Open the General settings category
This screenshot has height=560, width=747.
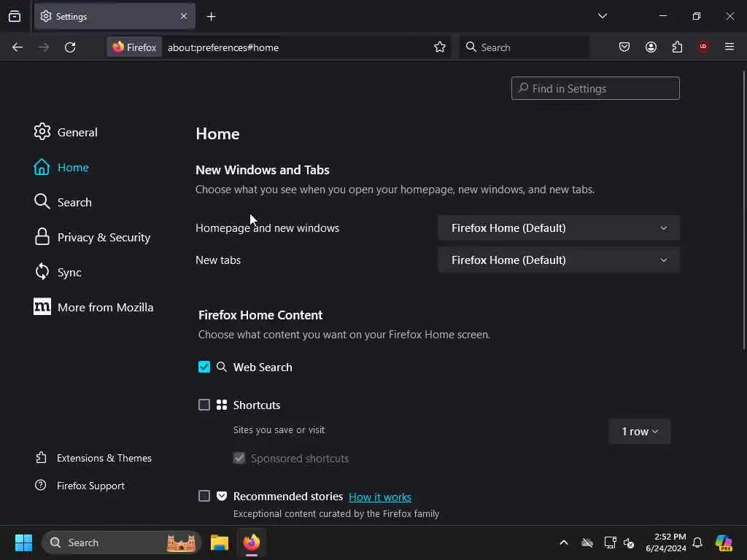(x=66, y=132)
